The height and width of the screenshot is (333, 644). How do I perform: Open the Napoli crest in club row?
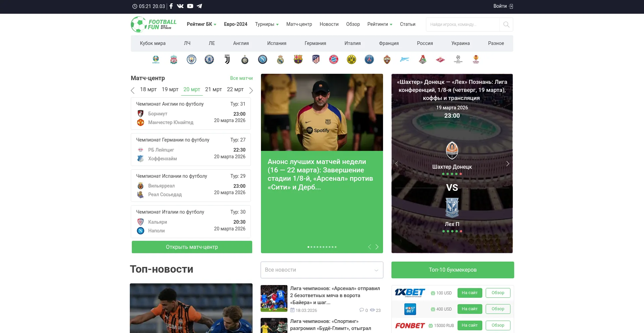(263, 59)
